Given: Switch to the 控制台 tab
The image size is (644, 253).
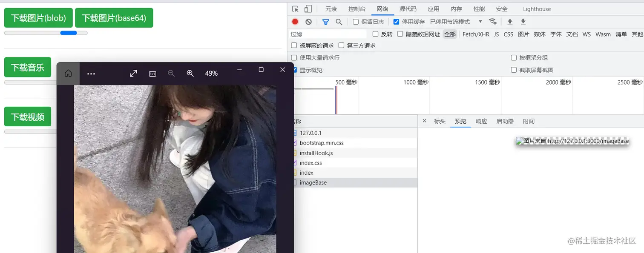Looking at the screenshot, I should (356, 9).
